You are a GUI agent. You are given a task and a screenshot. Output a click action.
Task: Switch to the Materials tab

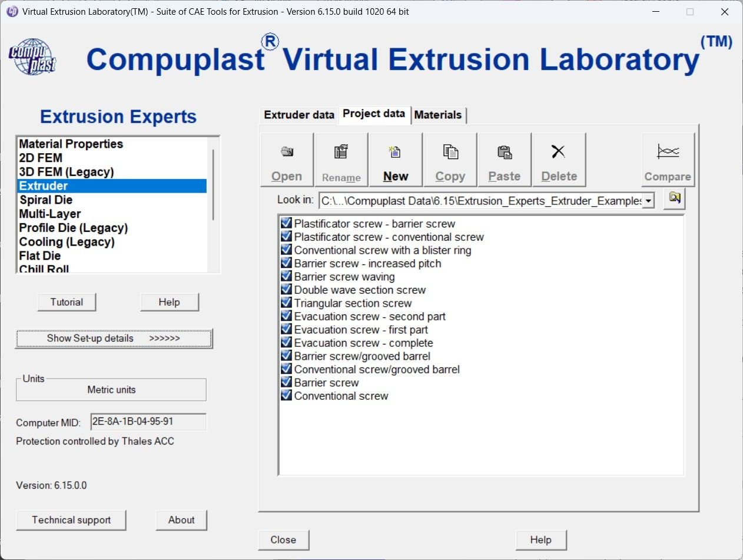(x=438, y=115)
